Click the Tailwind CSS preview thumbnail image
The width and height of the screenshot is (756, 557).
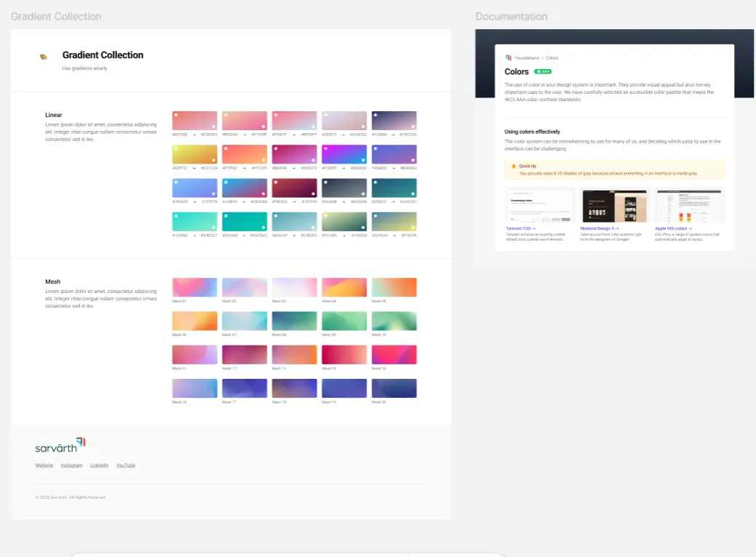(539, 206)
